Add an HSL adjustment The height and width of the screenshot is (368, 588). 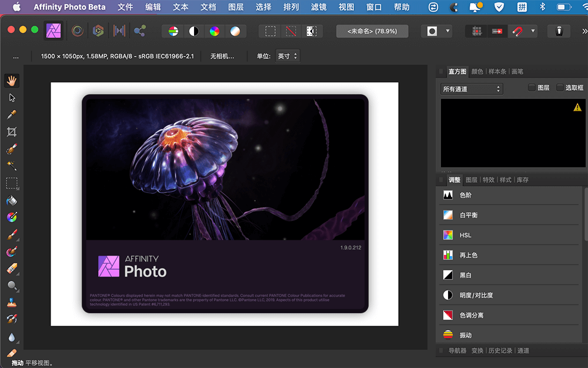(x=509, y=235)
